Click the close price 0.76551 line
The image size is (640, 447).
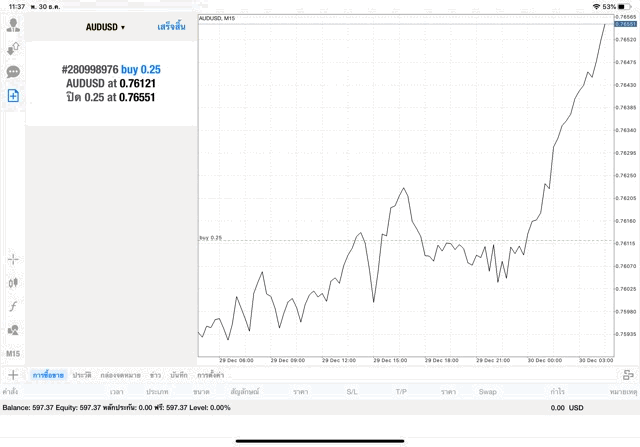(111, 97)
